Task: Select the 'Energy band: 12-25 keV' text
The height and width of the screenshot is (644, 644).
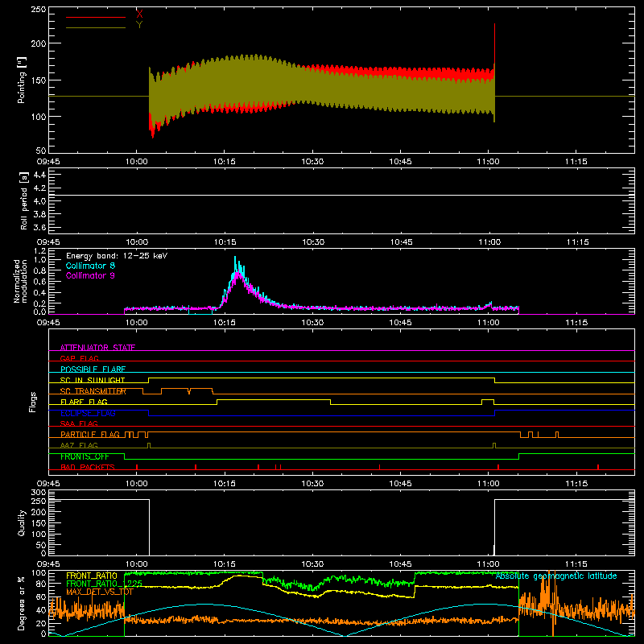Action: point(117,256)
